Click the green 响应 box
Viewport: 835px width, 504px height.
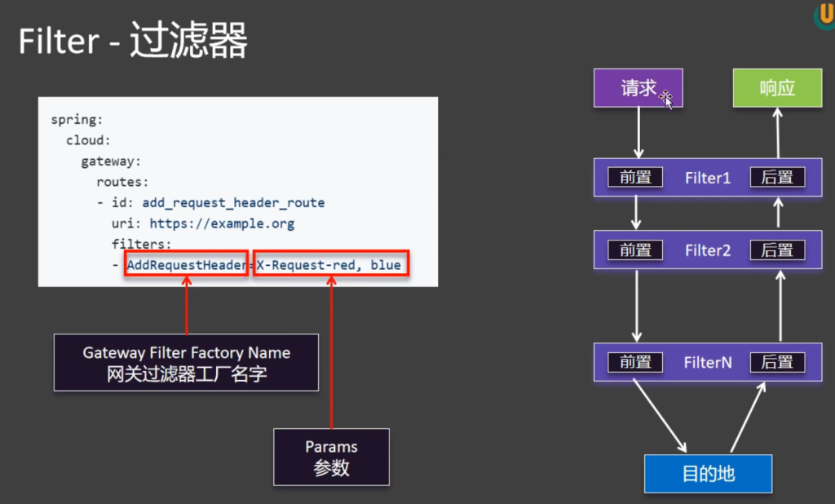[776, 88]
